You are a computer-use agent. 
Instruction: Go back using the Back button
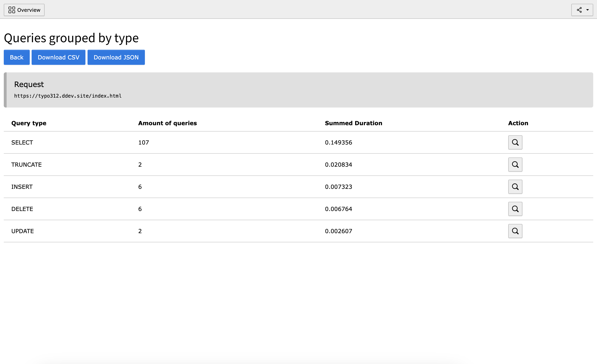tap(17, 57)
